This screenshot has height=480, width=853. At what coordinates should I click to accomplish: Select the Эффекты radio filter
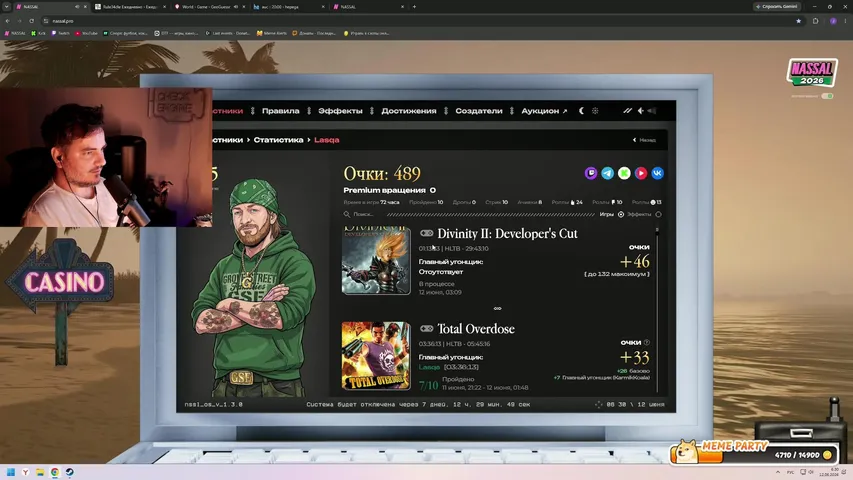(x=658, y=214)
